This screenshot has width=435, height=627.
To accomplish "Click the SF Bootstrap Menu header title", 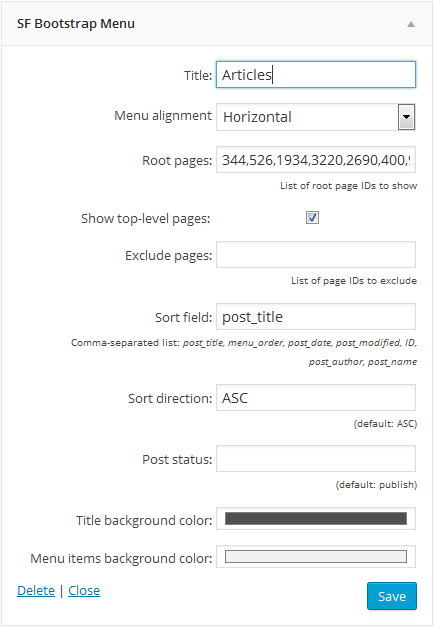I will tap(76, 24).
